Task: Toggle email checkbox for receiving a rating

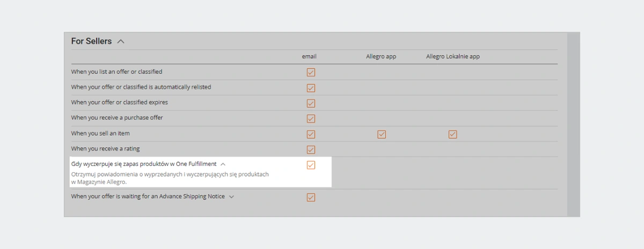Action: (x=311, y=150)
